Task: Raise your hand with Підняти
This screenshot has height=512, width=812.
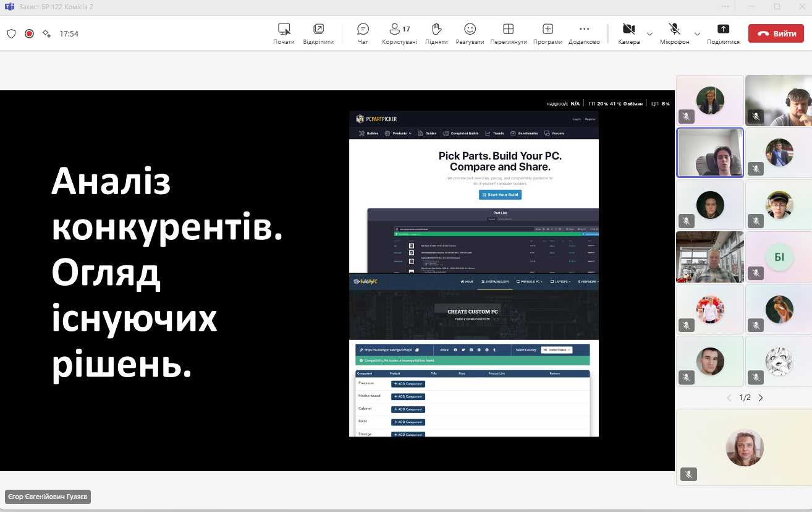Action: click(x=436, y=33)
